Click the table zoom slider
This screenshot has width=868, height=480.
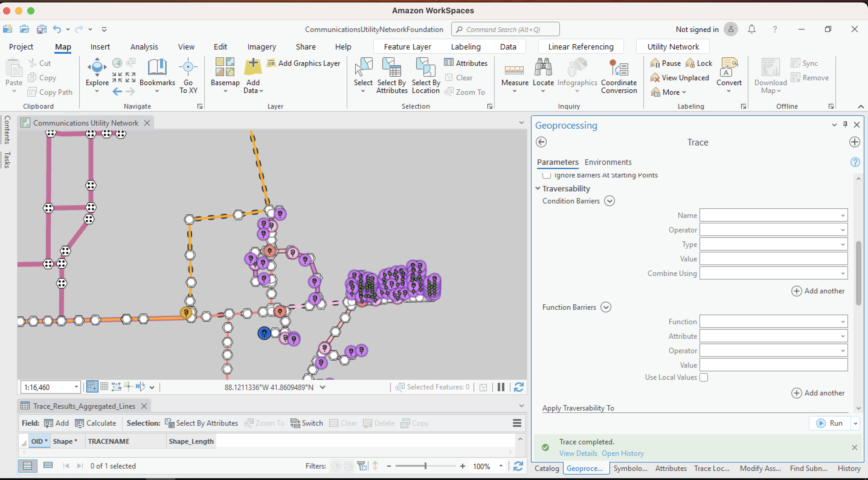425,466
